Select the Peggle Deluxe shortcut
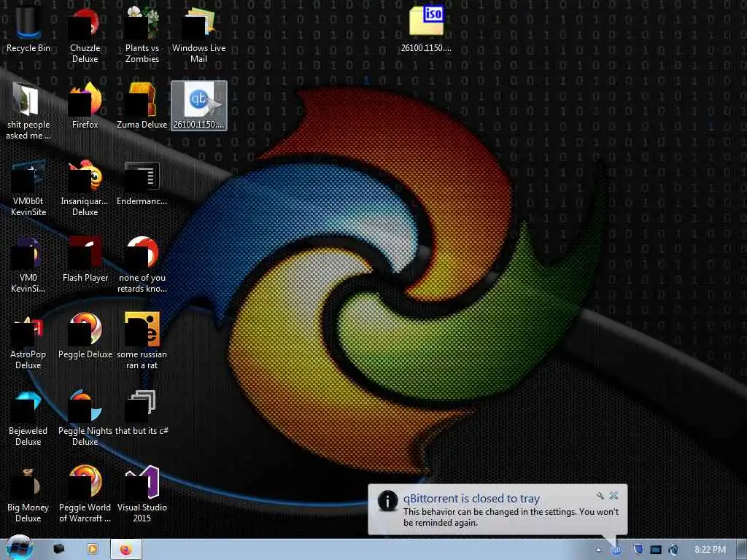Image resolution: width=747 pixels, height=560 pixels. pyautogui.click(x=85, y=336)
